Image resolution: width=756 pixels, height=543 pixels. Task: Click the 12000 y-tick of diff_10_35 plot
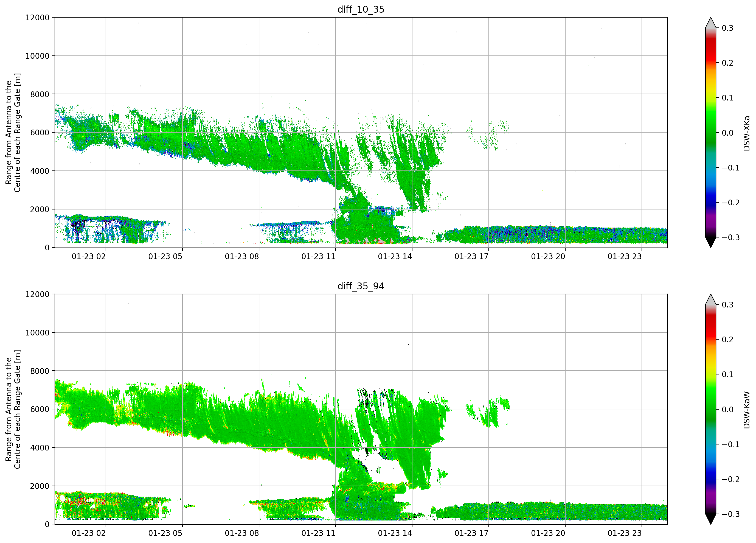point(37,18)
